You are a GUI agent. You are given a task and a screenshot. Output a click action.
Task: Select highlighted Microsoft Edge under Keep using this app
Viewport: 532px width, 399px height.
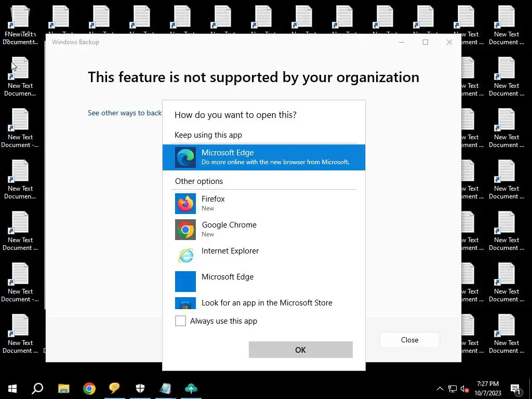[263, 157]
